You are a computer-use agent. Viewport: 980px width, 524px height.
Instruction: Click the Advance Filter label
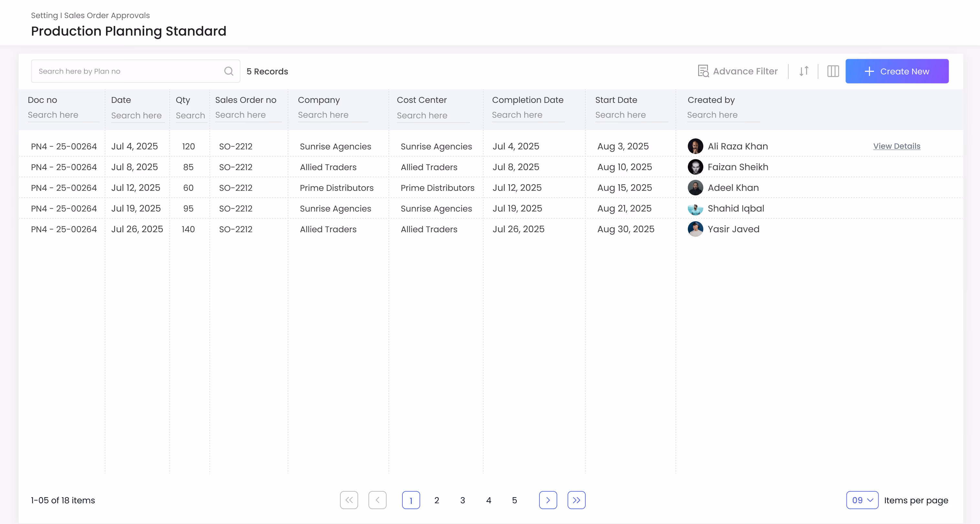pyautogui.click(x=745, y=71)
